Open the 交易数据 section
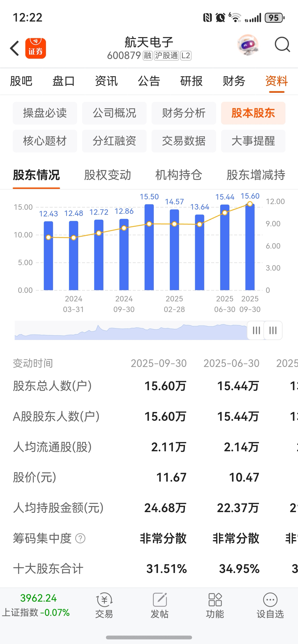Viewport: 298px width, 644px height. (x=184, y=141)
